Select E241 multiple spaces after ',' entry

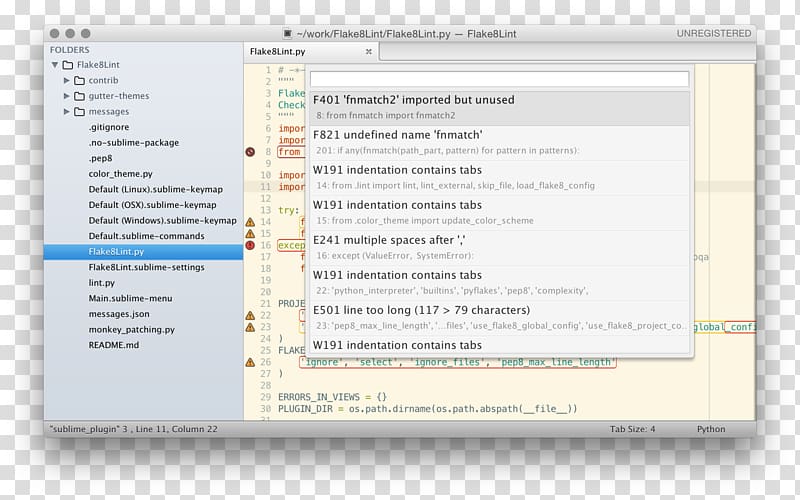[499, 248]
